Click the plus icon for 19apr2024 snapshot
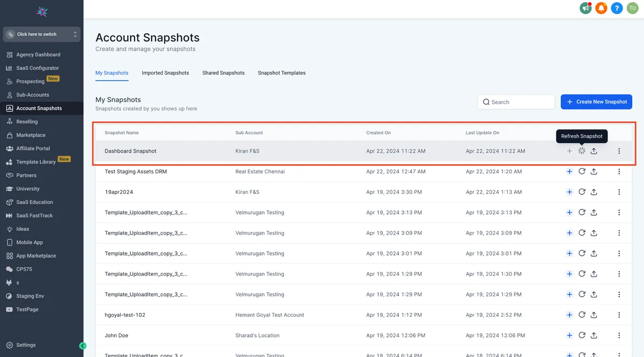Viewport: 644px width, 357px height. pos(569,192)
